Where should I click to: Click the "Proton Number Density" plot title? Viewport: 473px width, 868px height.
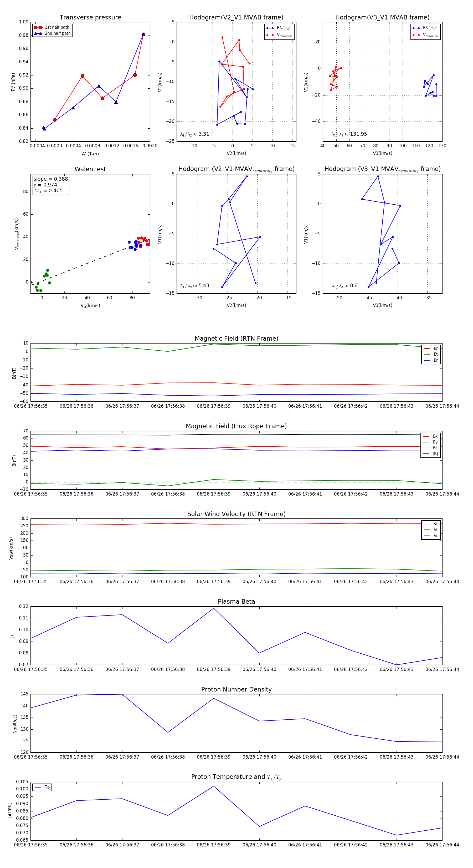236,689
